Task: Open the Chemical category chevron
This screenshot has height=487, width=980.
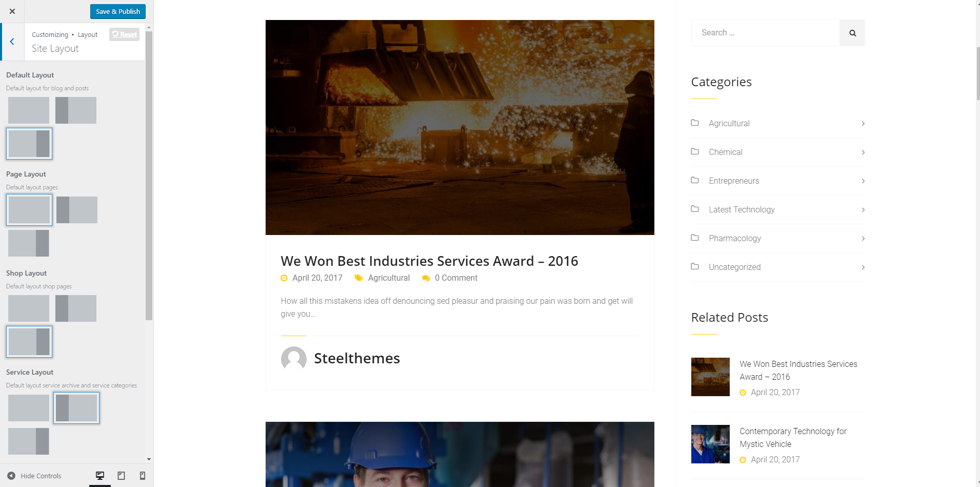Action: [x=863, y=152]
